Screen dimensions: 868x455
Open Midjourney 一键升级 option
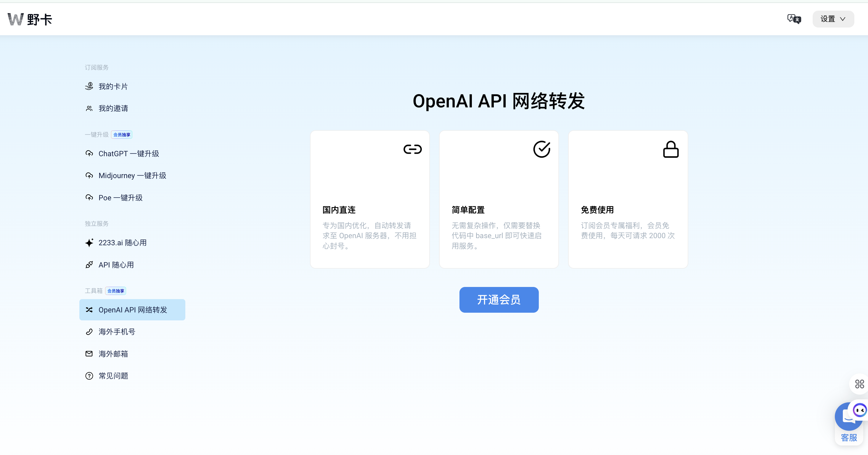click(132, 176)
